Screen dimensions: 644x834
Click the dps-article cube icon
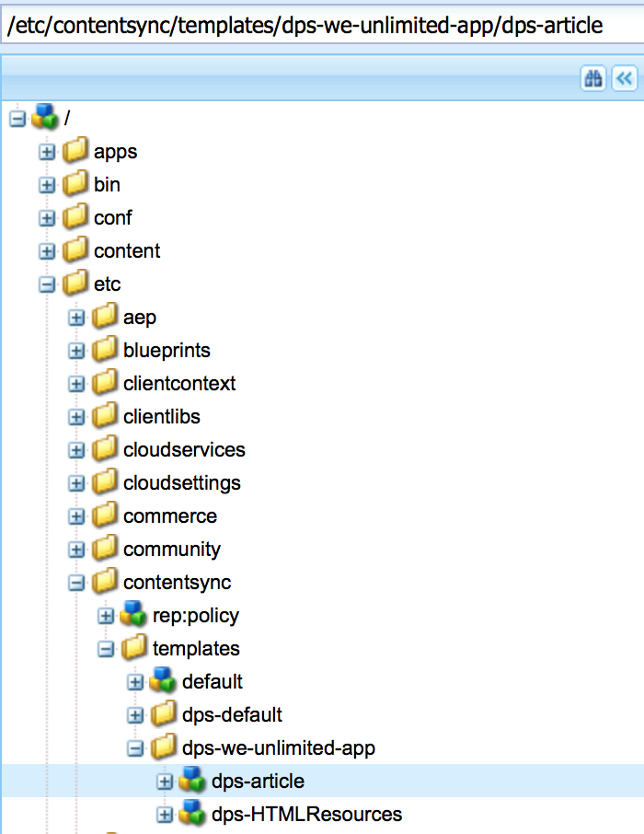click(x=192, y=779)
